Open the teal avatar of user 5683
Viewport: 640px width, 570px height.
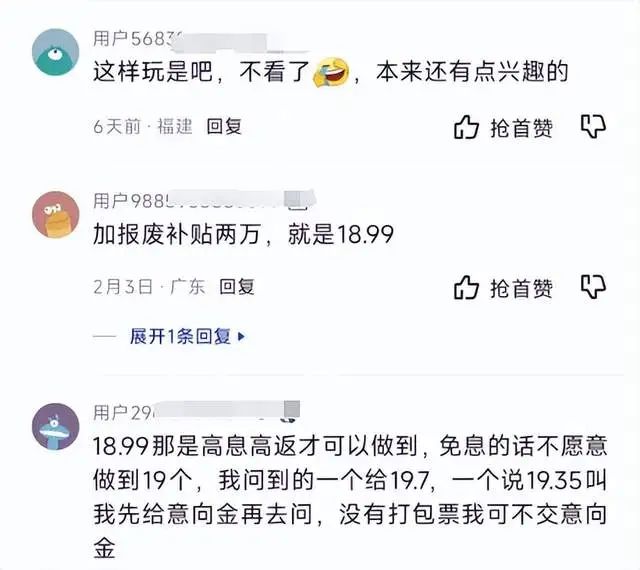click(56, 52)
